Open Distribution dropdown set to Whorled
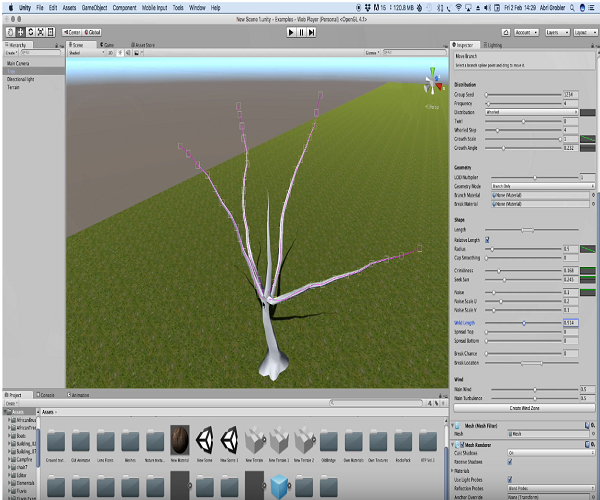The image size is (600, 500). 532,112
